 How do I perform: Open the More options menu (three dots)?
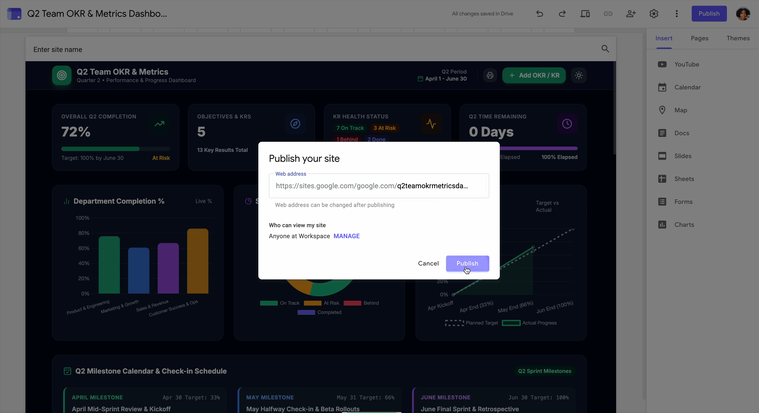(x=677, y=14)
